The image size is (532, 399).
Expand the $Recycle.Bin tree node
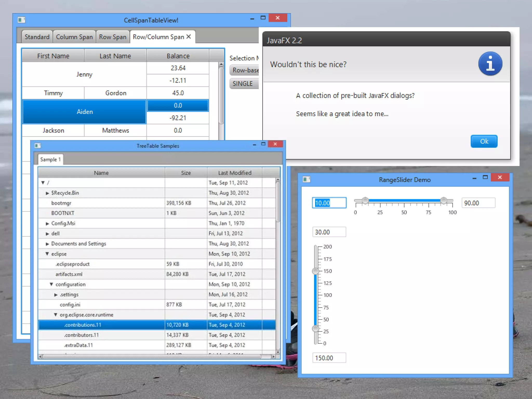[47, 193]
